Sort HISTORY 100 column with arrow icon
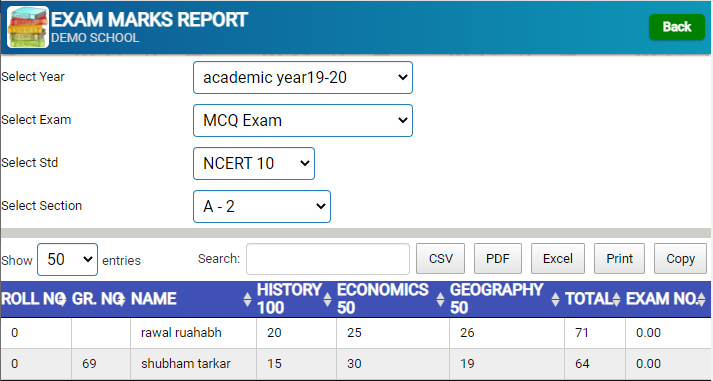 pos(327,299)
